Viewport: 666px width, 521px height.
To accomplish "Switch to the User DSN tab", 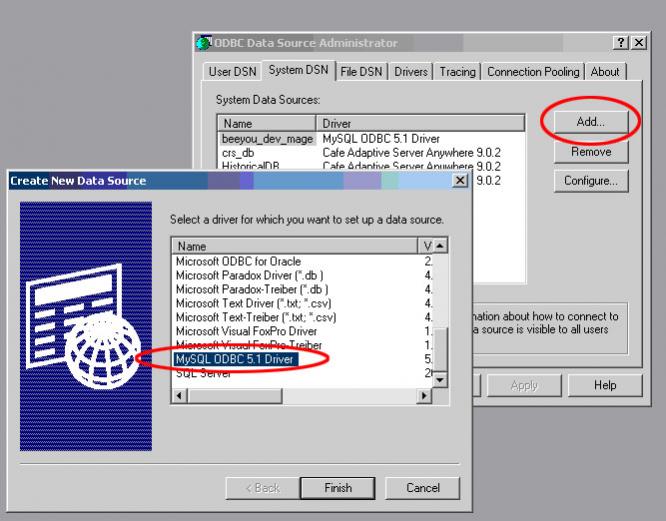I will [233, 72].
